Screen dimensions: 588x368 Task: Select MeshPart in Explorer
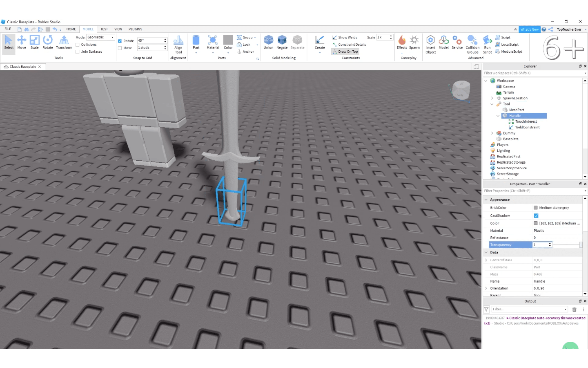pos(517,110)
